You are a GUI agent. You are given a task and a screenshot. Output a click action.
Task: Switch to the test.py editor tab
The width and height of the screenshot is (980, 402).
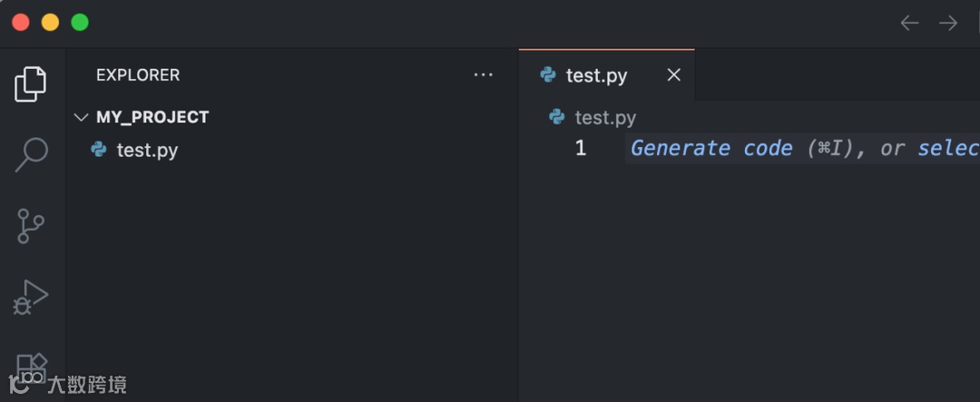coord(596,75)
